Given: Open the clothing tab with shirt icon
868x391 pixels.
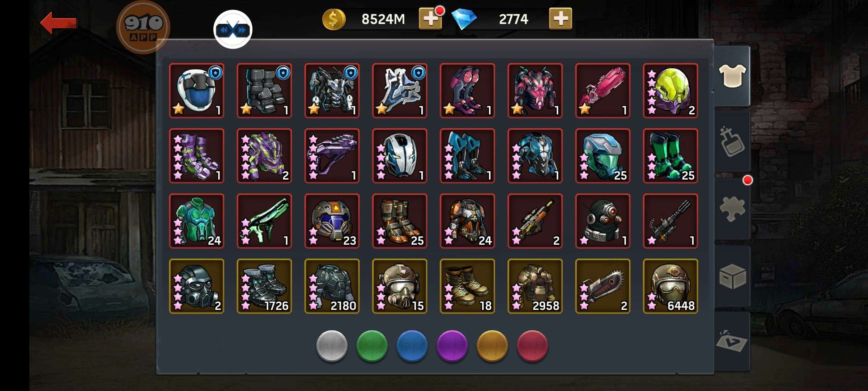Looking at the screenshot, I should click(732, 76).
